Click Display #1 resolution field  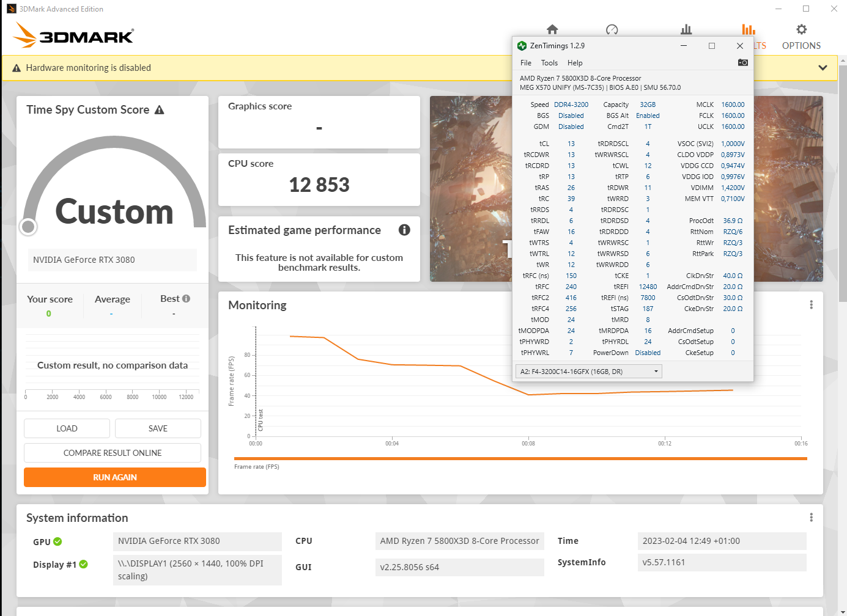pos(198,570)
